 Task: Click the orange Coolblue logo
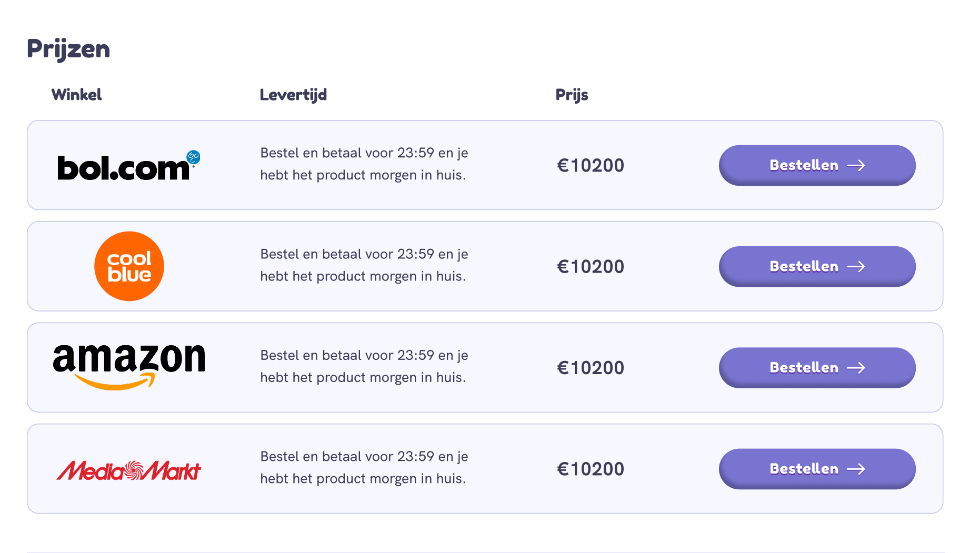point(129,266)
